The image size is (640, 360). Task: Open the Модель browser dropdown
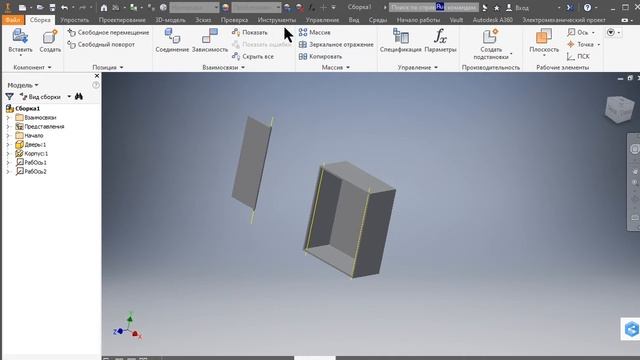tap(23, 85)
